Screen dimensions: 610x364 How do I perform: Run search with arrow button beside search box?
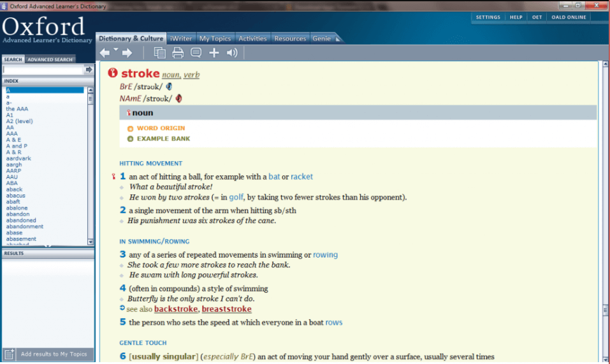pos(89,69)
